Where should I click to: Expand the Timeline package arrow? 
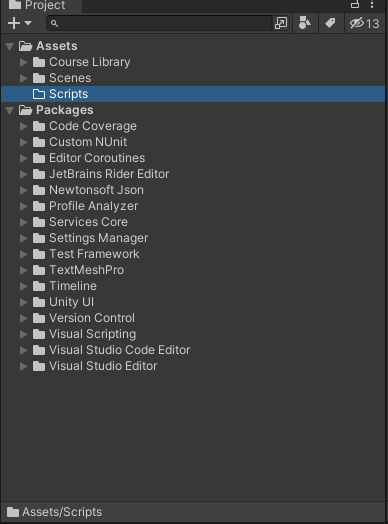pyautogui.click(x=23, y=286)
